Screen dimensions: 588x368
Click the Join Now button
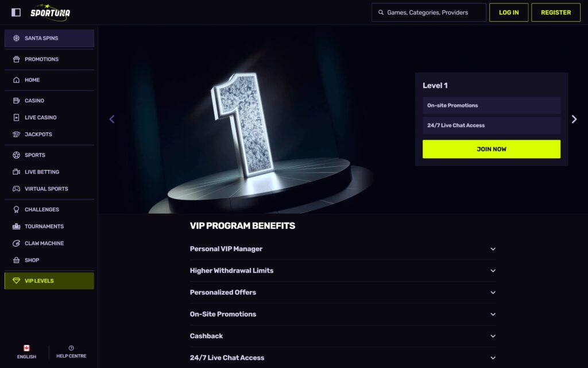click(492, 149)
